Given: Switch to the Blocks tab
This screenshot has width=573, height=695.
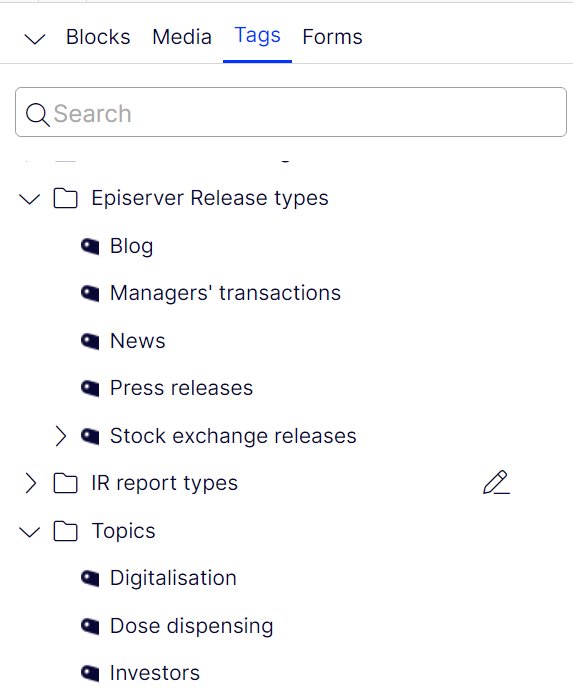Looking at the screenshot, I should (98, 37).
